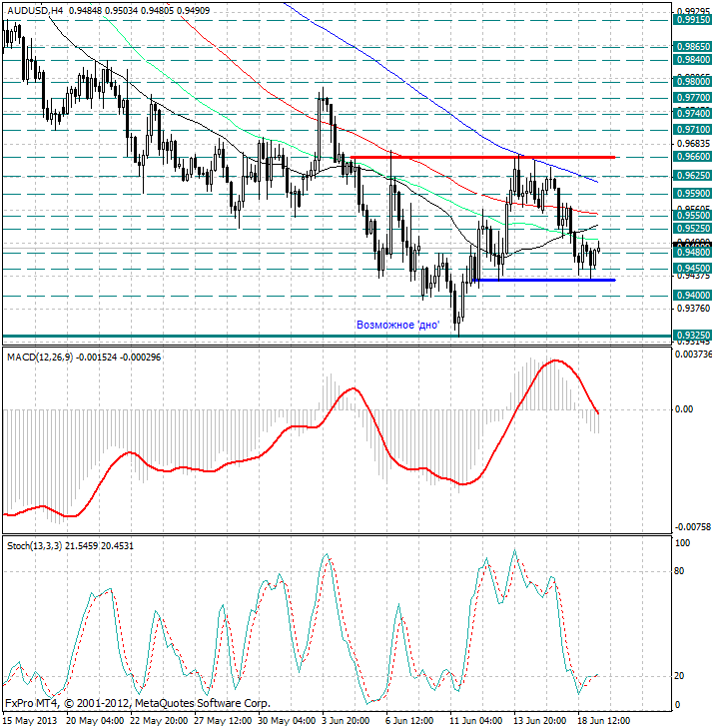Click the '18 Jun 12:00' date label
Viewport: 712px width, 728px height.
pyautogui.click(x=605, y=721)
